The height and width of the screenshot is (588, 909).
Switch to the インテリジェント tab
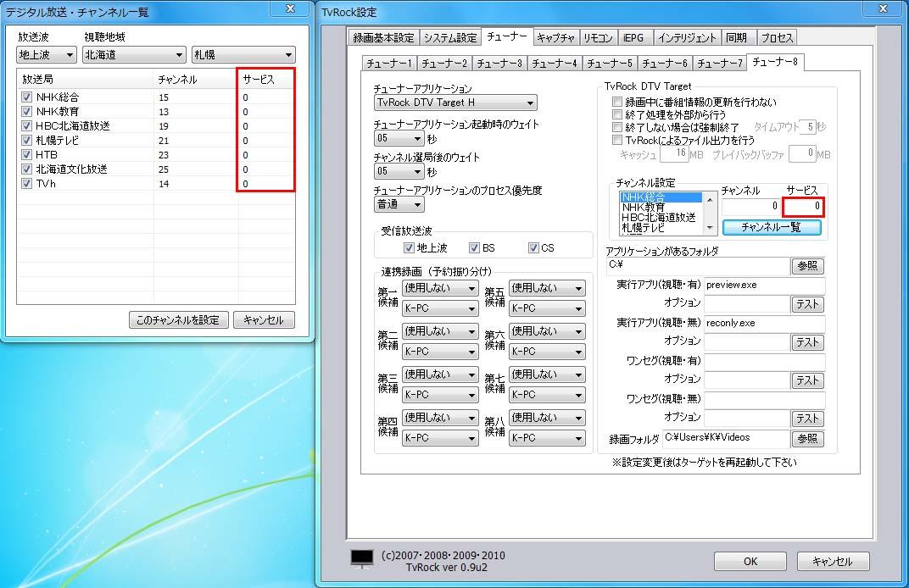pyautogui.click(x=687, y=37)
